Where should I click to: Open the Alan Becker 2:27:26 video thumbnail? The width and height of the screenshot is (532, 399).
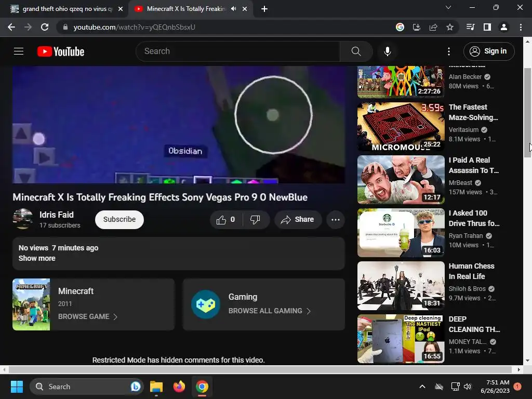401,82
